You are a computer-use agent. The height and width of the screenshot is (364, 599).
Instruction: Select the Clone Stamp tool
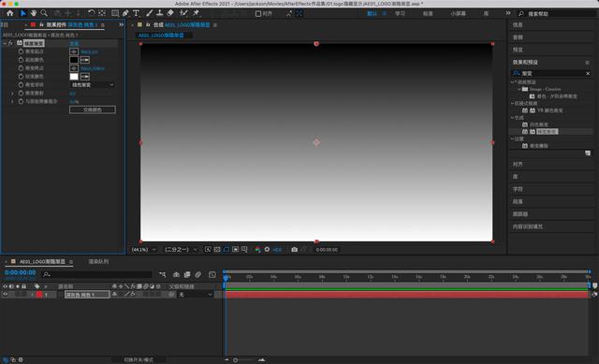click(160, 13)
